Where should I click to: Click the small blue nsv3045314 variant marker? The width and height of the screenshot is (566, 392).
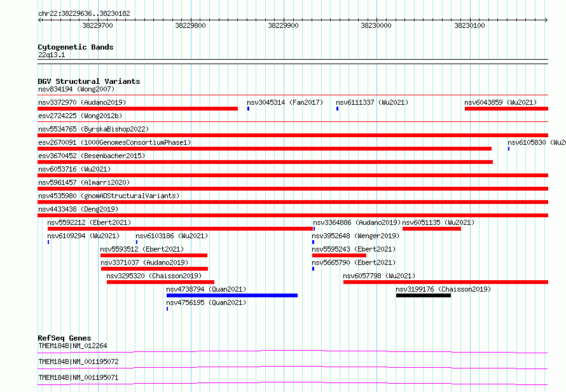(x=249, y=109)
